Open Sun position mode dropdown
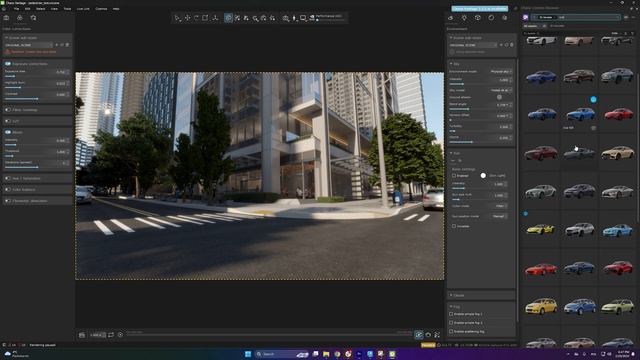 click(500, 216)
